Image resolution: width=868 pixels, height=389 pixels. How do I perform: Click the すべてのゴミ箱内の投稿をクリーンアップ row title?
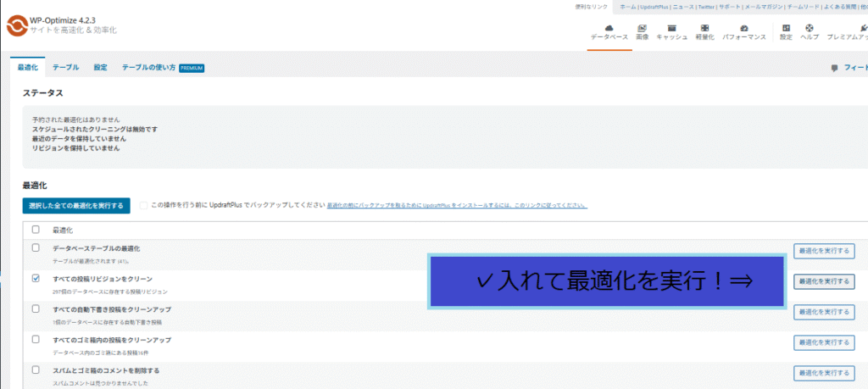[x=112, y=340]
